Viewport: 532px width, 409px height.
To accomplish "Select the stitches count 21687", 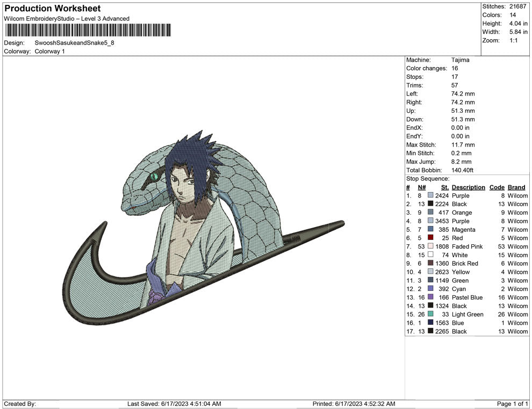I will pyautogui.click(x=517, y=6).
